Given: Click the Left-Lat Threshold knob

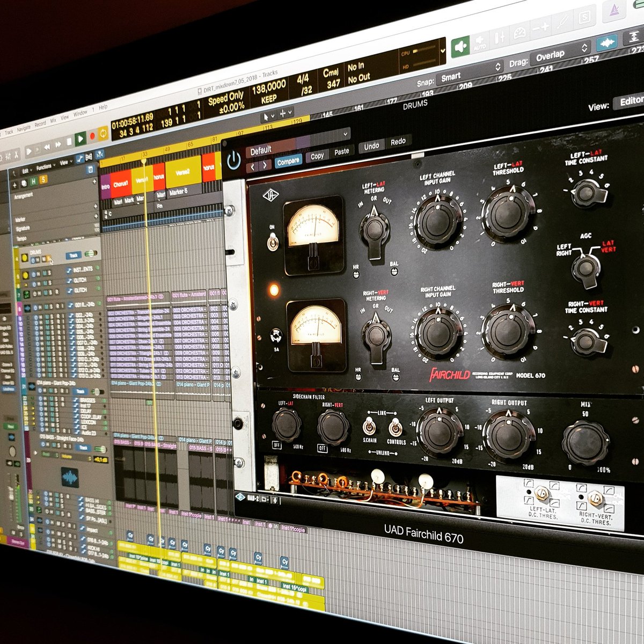Looking at the screenshot, I should coord(507,213).
